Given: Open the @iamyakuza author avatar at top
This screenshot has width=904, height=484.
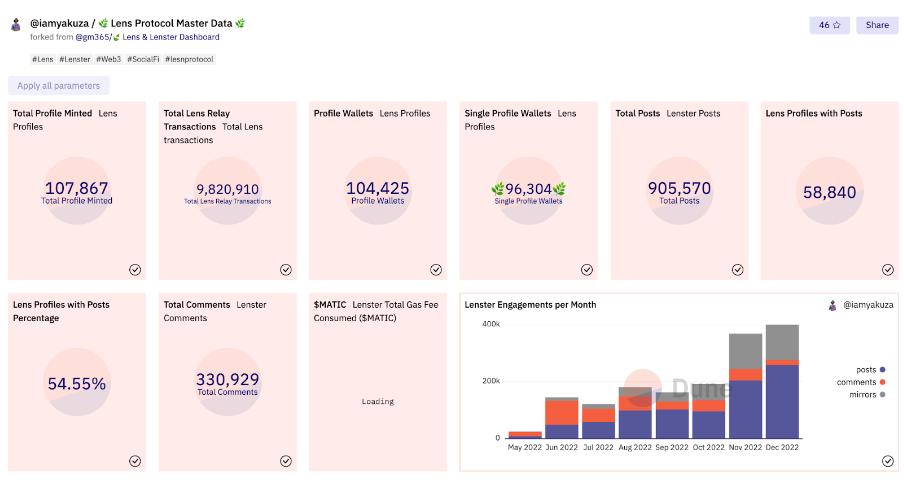Looking at the screenshot, I should coord(16,24).
